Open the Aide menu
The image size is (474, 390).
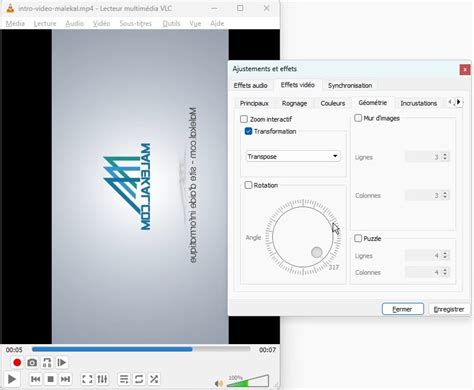(217, 23)
